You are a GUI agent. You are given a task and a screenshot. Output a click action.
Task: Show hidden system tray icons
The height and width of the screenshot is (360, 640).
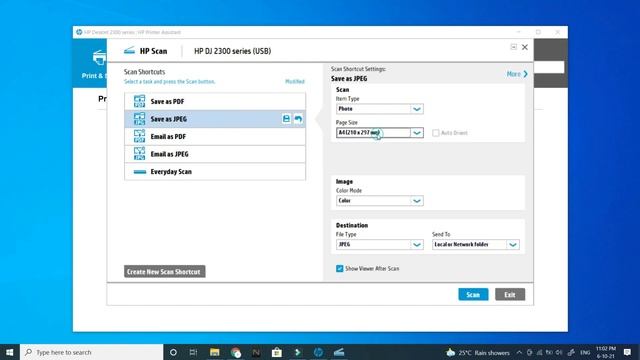click(x=519, y=352)
